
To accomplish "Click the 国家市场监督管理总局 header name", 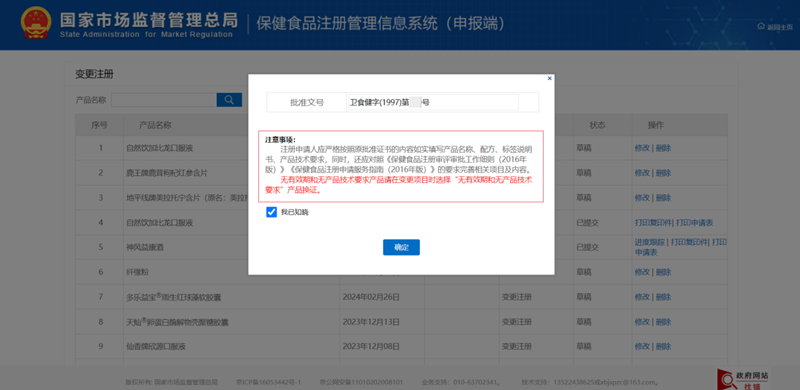I will (148, 20).
